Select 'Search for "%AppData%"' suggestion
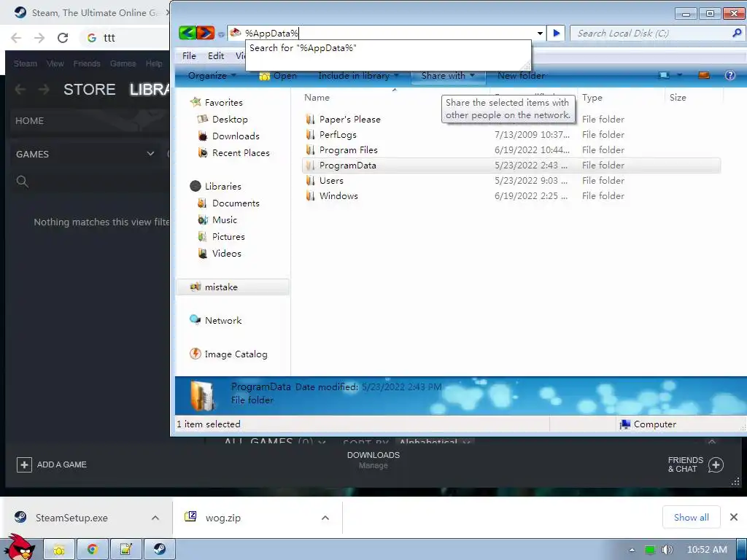This screenshot has height=560, width=747. [303, 48]
